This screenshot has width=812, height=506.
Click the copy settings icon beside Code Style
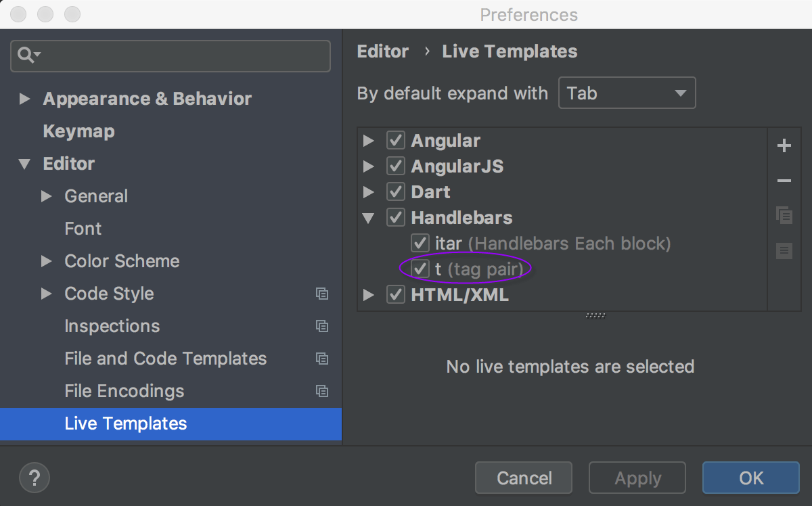(x=322, y=294)
